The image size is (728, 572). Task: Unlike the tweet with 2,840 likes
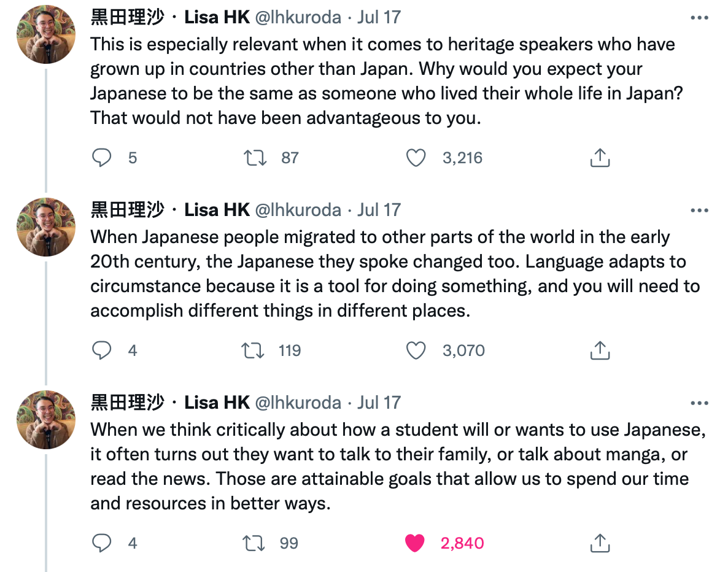click(415, 543)
